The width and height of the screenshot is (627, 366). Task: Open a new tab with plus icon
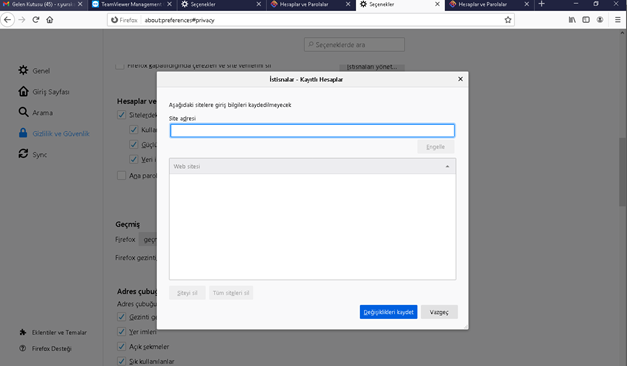541,4
